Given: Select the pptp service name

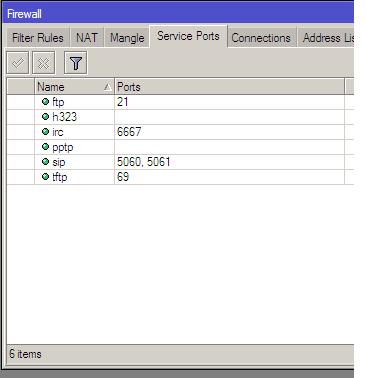Looking at the screenshot, I should tap(63, 147).
